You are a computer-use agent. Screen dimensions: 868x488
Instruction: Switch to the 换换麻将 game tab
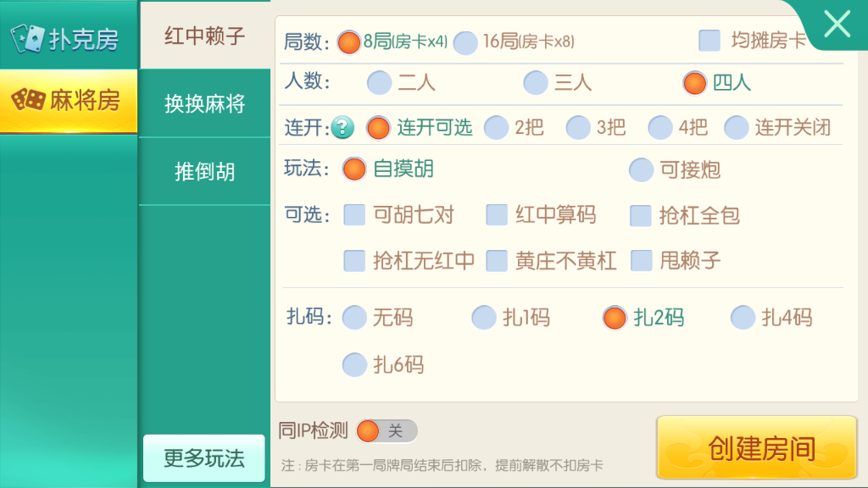[x=204, y=103]
